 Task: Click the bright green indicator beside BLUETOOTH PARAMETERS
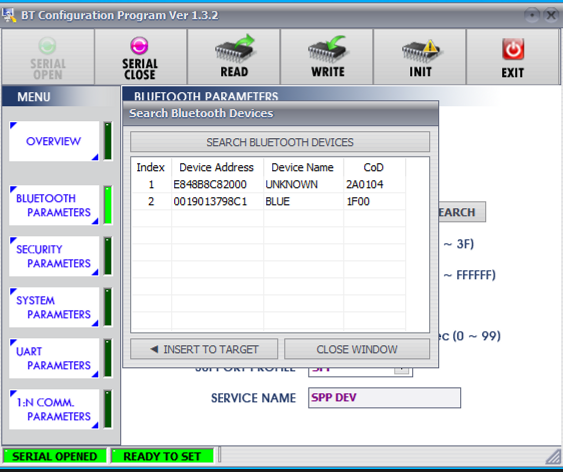108,205
